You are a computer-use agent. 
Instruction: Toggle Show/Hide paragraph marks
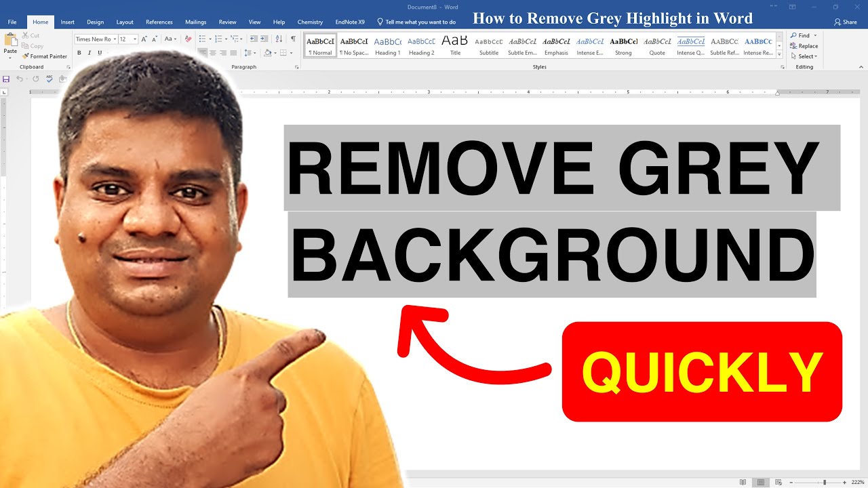tap(293, 39)
